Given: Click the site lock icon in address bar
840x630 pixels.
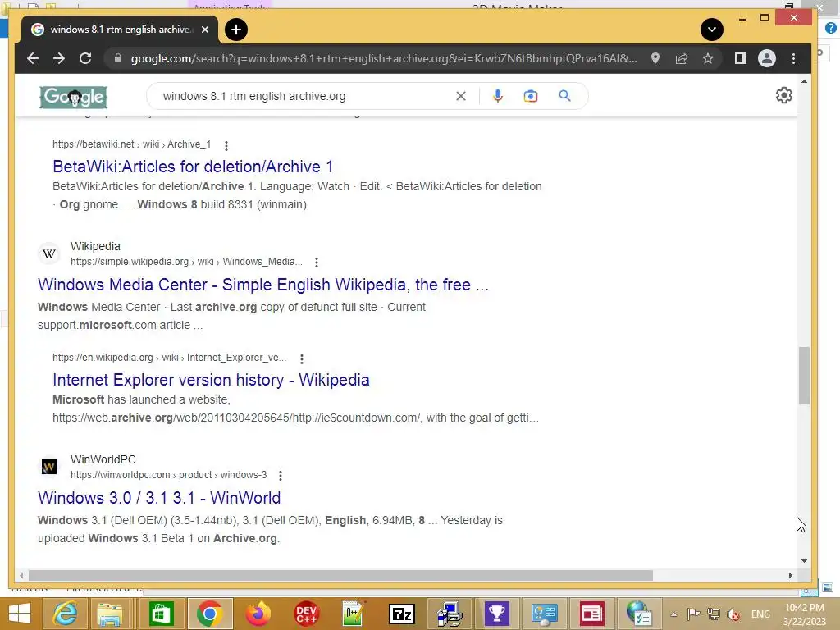Looking at the screenshot, I should click(x=118, y=58).
